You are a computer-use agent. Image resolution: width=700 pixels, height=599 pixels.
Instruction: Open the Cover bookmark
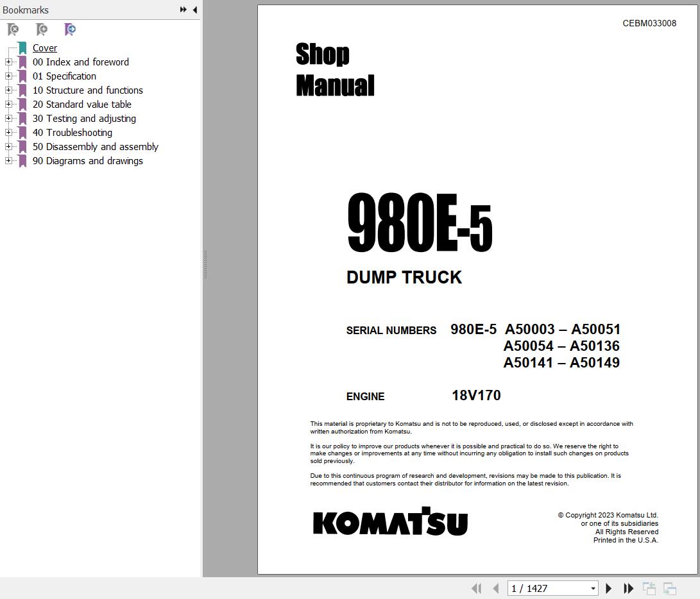tap(45, 47)
